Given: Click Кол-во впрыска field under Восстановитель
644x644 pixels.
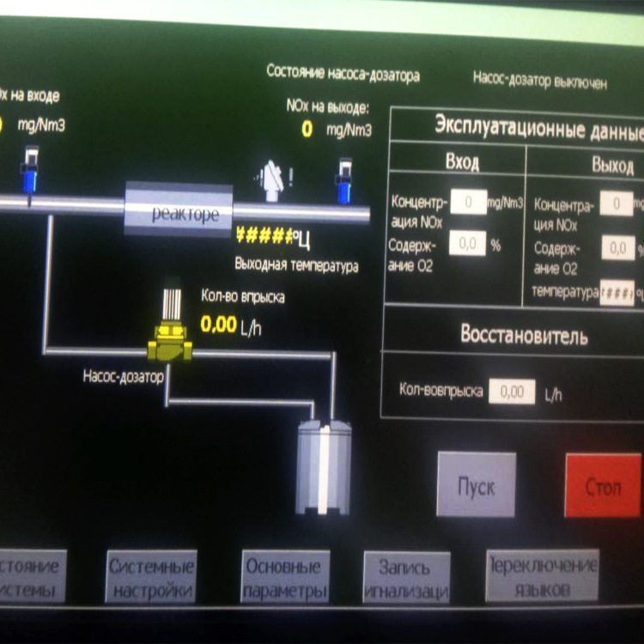Looking at the screenshot, I should coord(512,392).
